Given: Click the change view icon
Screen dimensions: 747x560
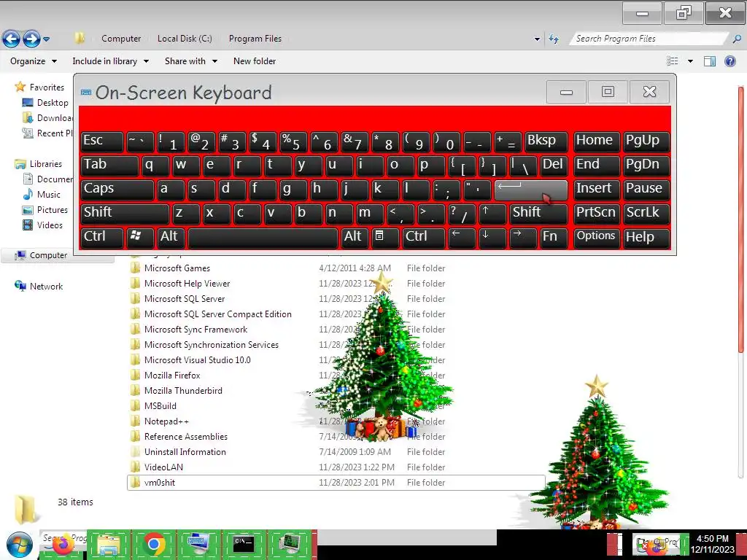Looking at the screenshot, I should tap(672, 61).
